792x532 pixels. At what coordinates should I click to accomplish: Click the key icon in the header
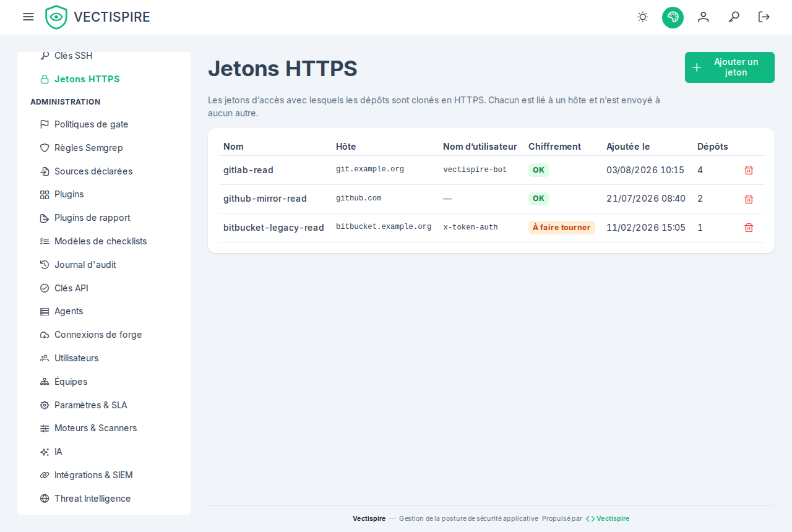click(x=734, y=17)
